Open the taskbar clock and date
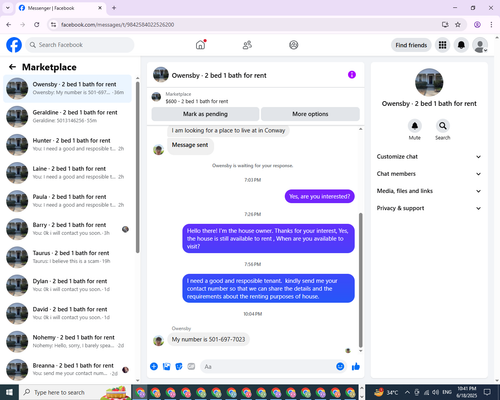Image resolution: width=500 pixels, height=400 pixels. pos(467,392)
